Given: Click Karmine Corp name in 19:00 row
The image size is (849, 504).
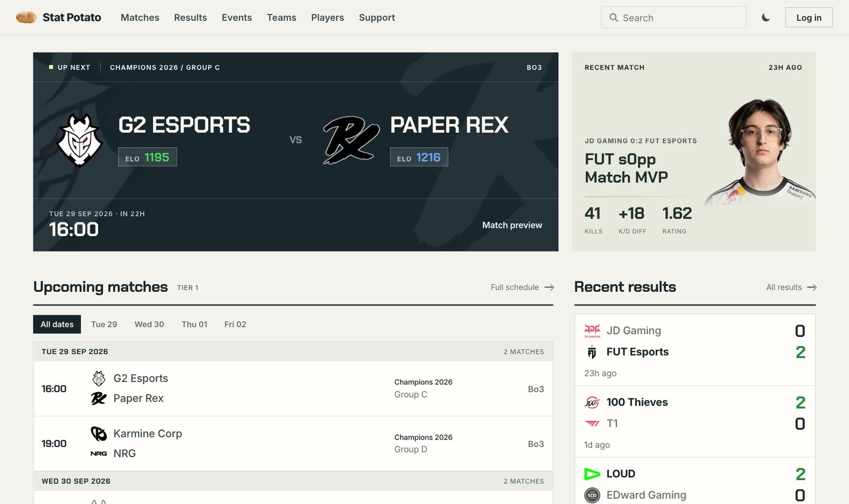Looking at the screenshot, I should point(148,433).
